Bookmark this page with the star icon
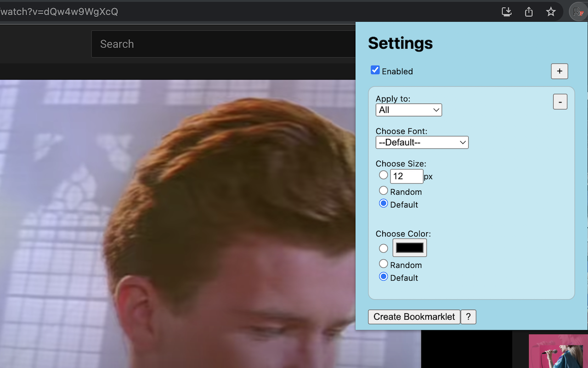588x368 pixels. (551, 12)
